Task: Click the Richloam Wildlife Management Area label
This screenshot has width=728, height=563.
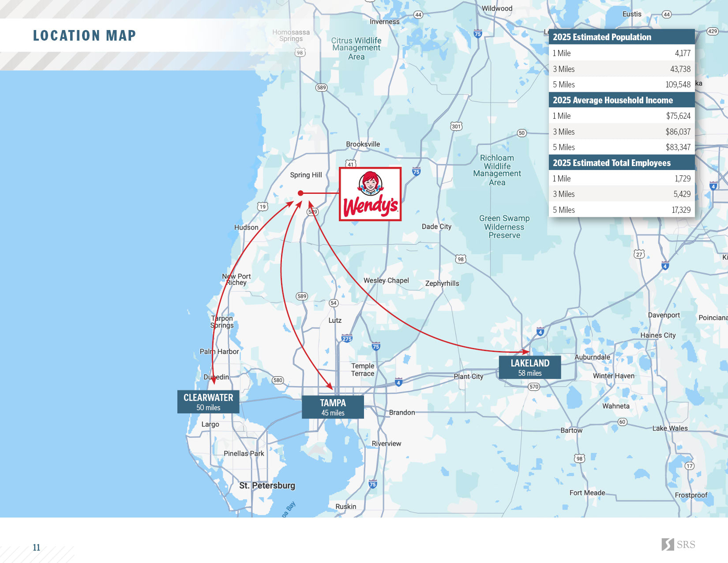Action: pyautogui.click(x=497, y=170)
